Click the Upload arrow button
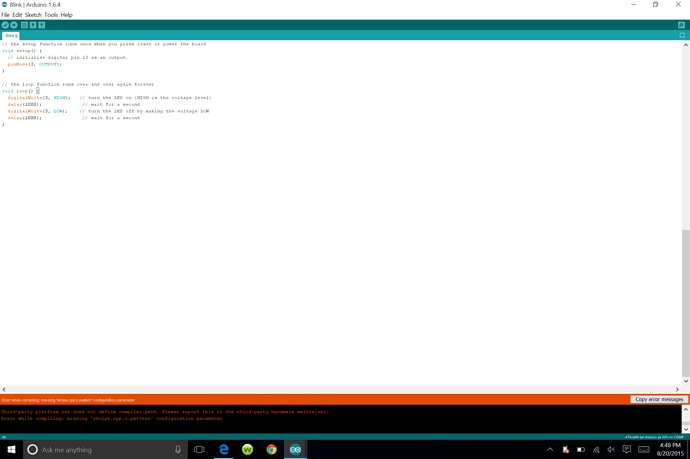 [x=14, y=25]
